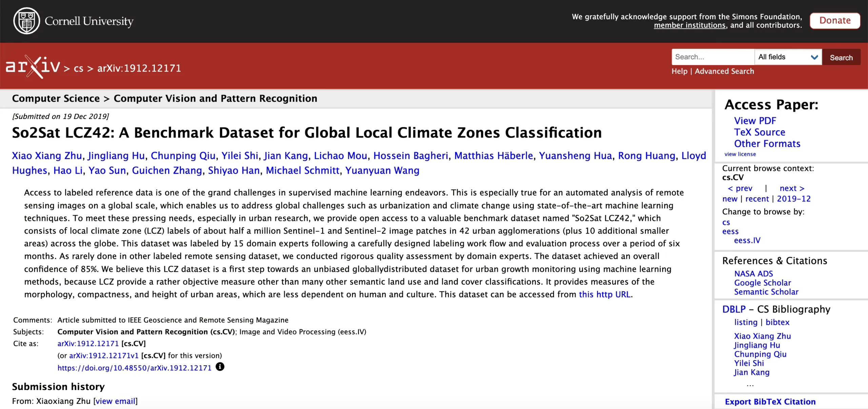Viewport: 868px width, 409px height.
Task: Click the Search button
Action: coord(841,57)
